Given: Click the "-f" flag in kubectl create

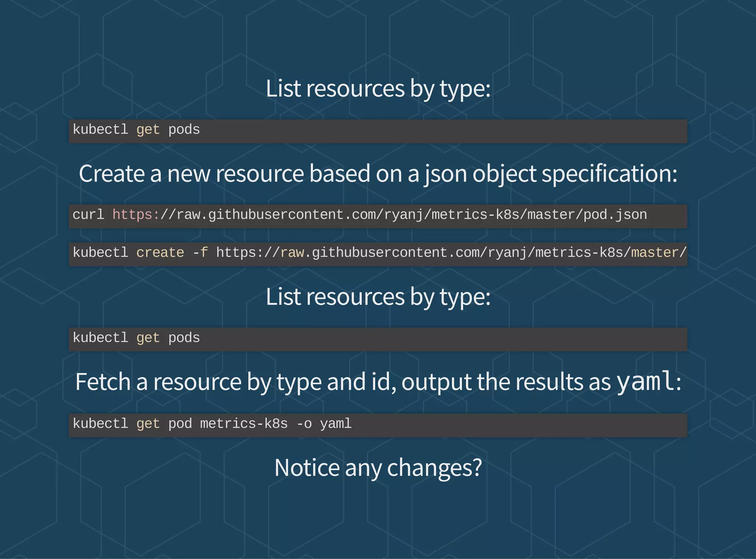Looking at the screenshot, I should point(200,253).
